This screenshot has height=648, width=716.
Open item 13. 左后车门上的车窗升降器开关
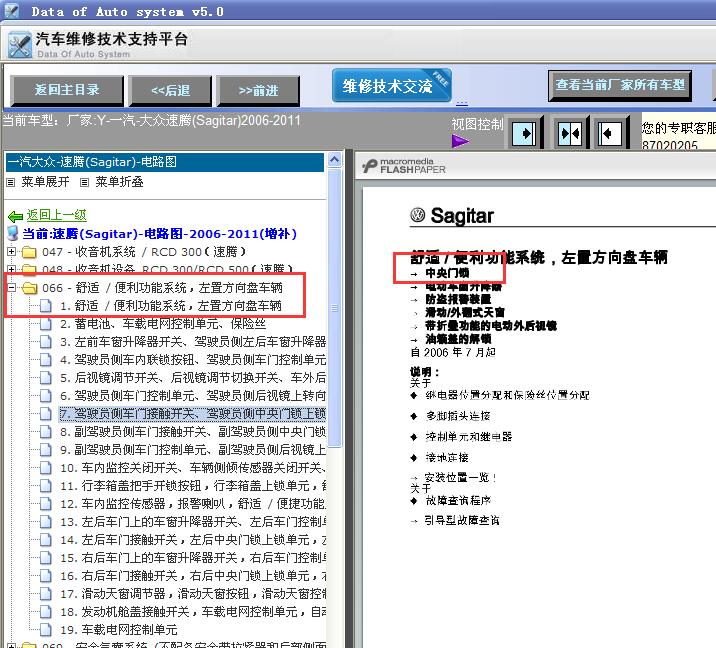[193, 522]
